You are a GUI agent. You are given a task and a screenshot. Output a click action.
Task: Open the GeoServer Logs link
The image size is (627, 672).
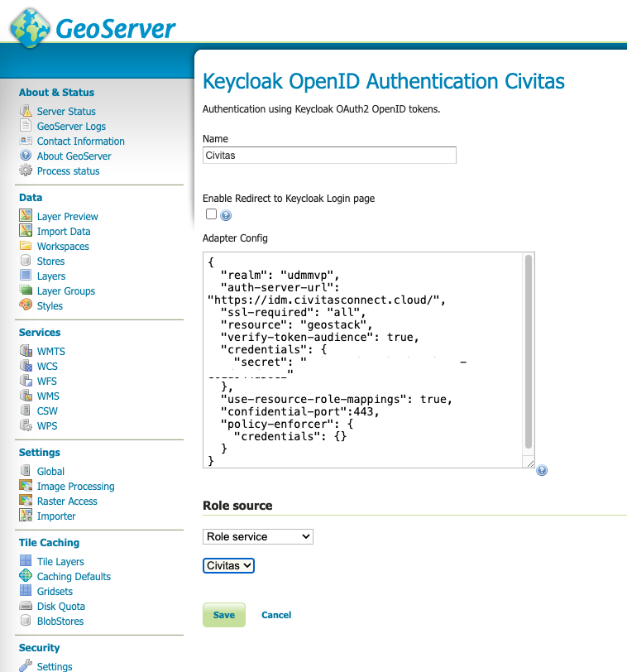[71, 127]
